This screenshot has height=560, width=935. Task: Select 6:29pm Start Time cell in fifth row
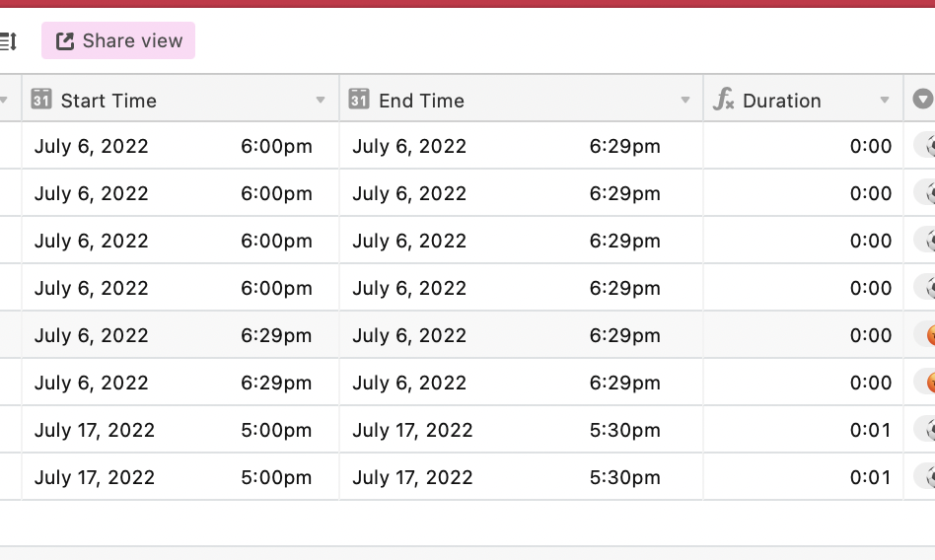pyautogui.click(x=276, y=335)
